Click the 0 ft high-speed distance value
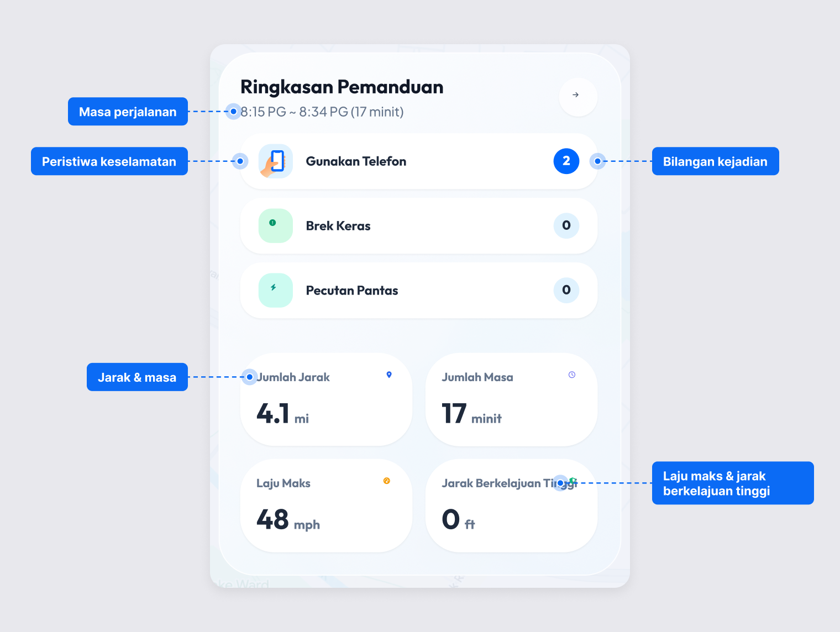Viewport: 840px width, 632px height. coord(458,520)
